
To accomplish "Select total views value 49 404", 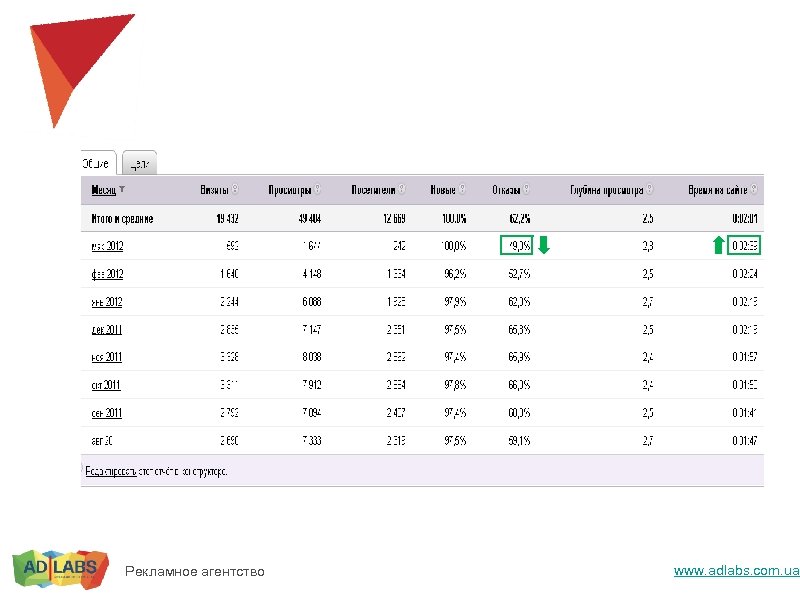I will click(x=310, y=219).
